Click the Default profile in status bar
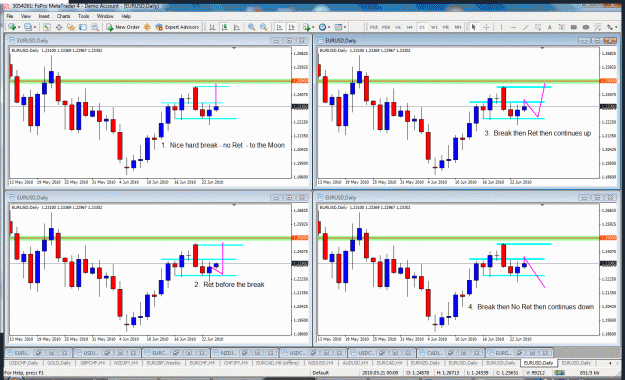 [x=320, y=372]
